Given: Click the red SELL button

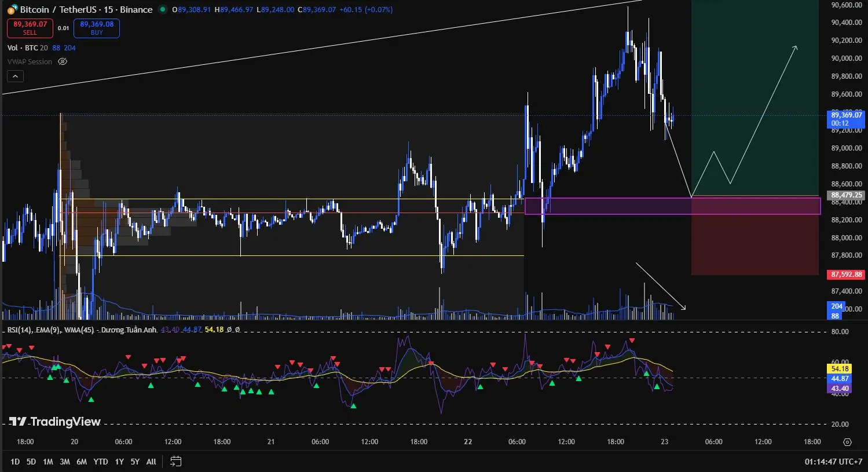Looking at the screenshot, I should (x=30, y=28).
